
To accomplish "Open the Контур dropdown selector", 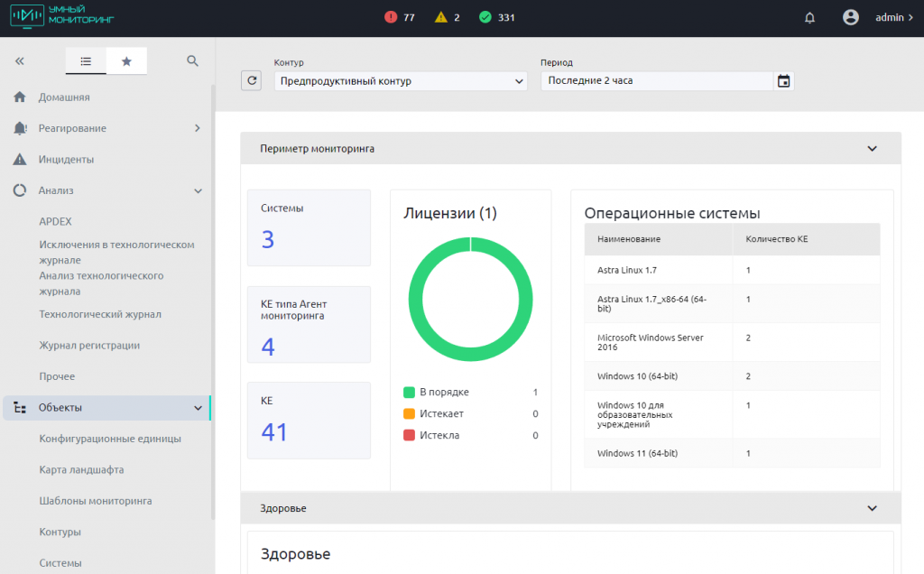I will coord(401,81).
